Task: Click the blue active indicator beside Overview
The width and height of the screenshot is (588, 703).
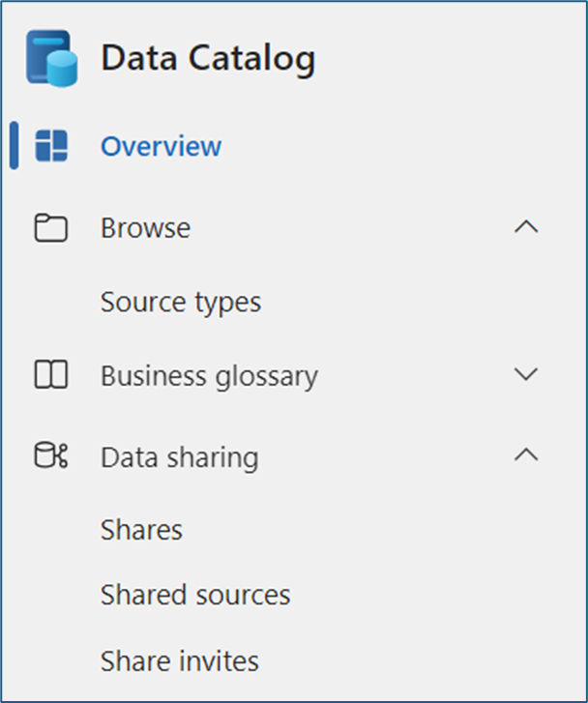Action: [x=14, y=147]
